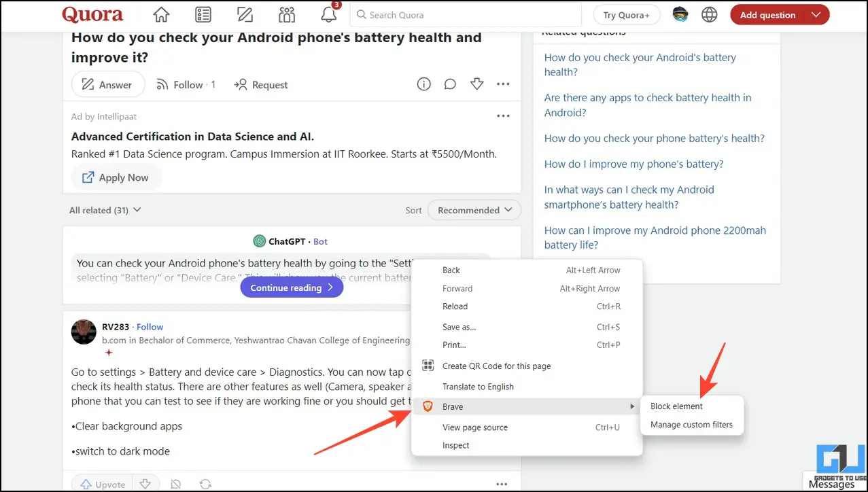
Task: Click the Add question button
Action: click(767, 15)
